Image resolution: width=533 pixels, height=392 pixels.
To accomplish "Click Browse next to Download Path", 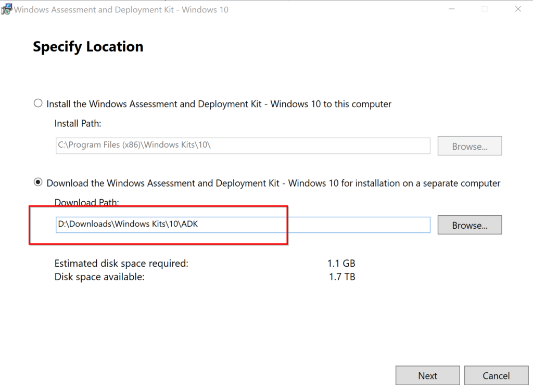I will point(469,225).
